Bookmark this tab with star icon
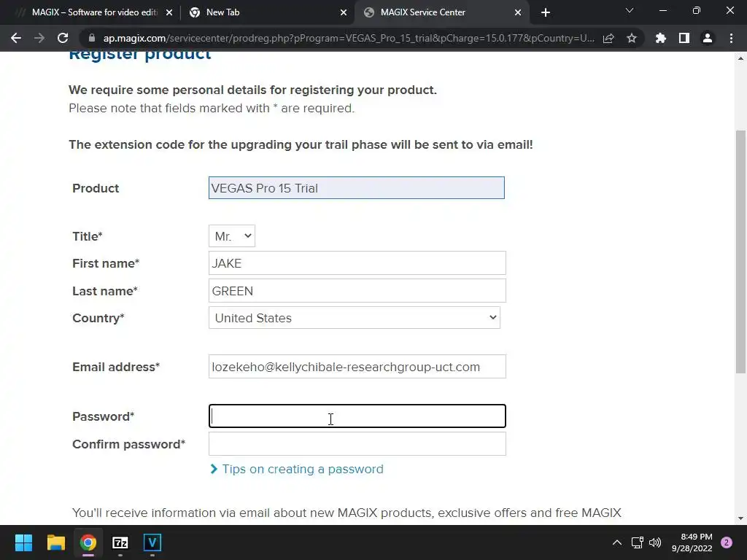The height and width of the screenshot is (560, 747). 632,38
